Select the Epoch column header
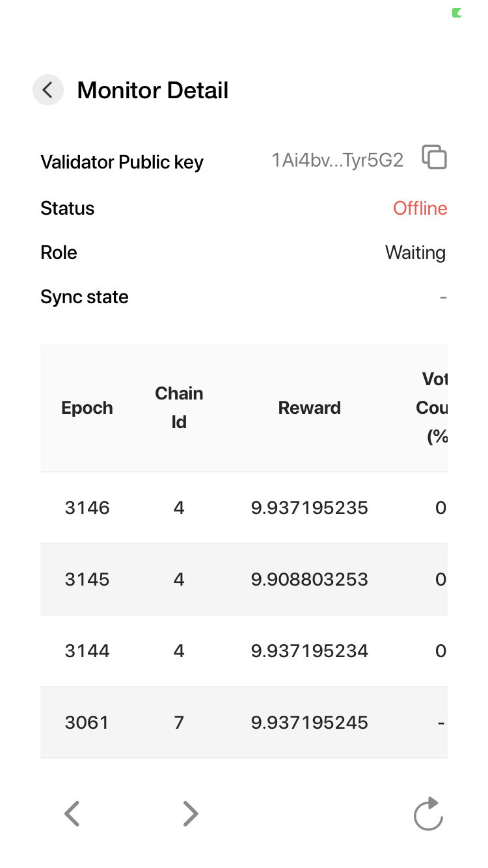Viewport: 488px width, 868px height. 87,408
